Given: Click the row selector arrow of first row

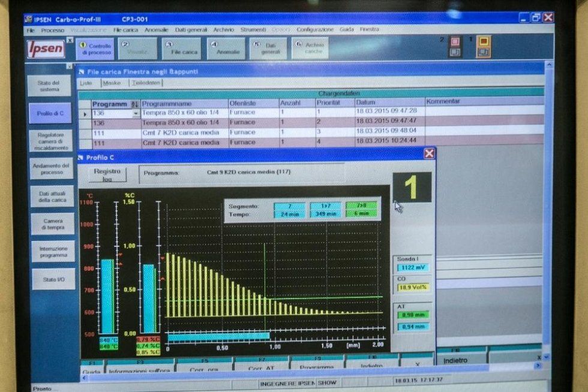Looking at the screenshot, I should tap(85, 114).
